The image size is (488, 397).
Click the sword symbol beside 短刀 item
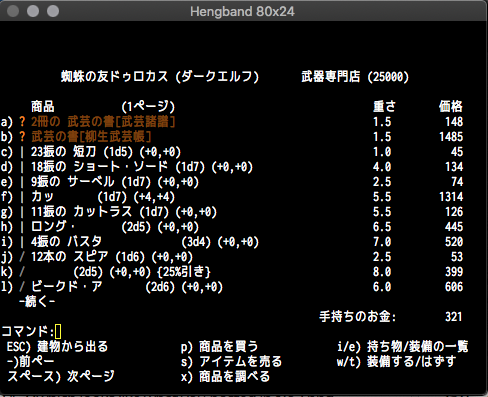tap(22, 152)
